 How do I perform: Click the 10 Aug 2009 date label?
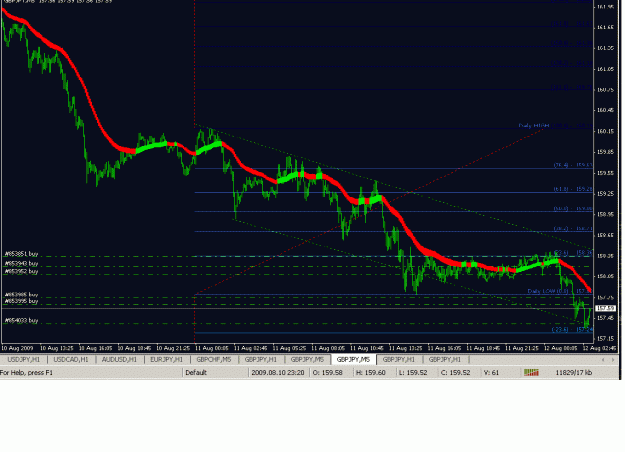[17, 348]
